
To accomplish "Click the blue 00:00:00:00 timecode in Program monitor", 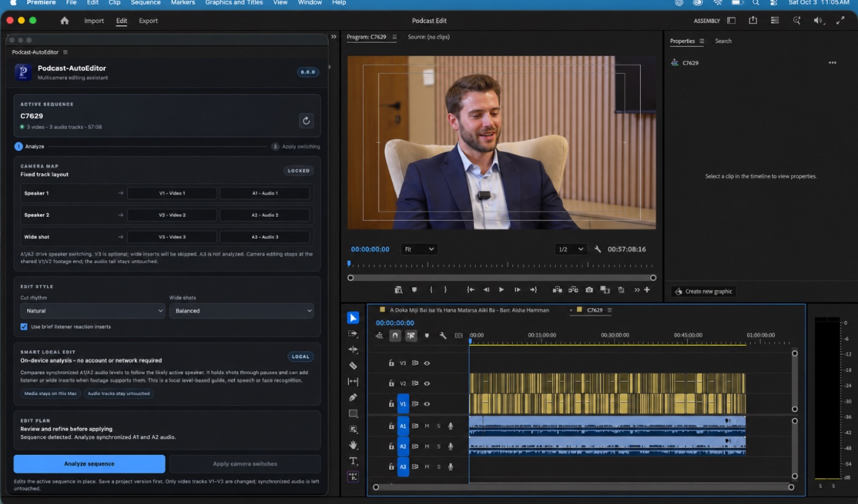I will pos(370,249).
